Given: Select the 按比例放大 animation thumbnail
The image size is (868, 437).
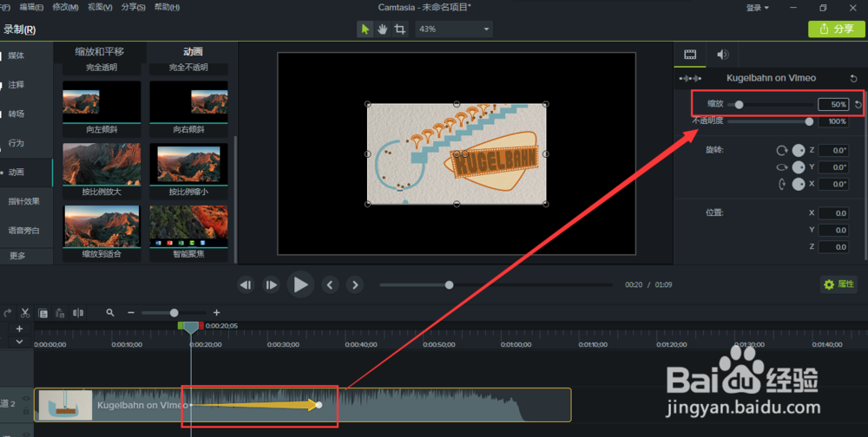Looking at the screenshot, I should point(102,164).
